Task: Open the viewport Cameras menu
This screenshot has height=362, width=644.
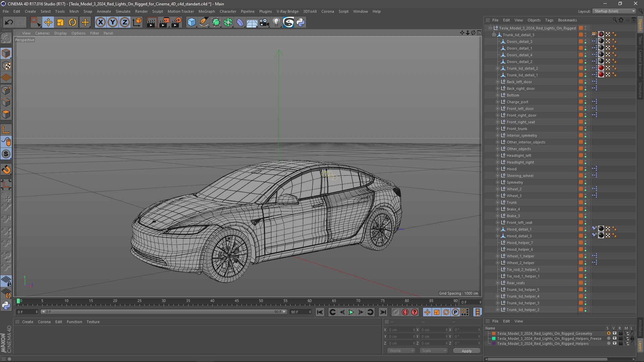Action: coord(42,33)
